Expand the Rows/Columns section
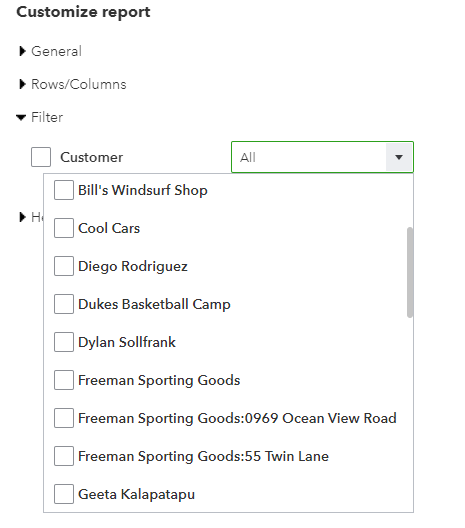 click(22, 84)
